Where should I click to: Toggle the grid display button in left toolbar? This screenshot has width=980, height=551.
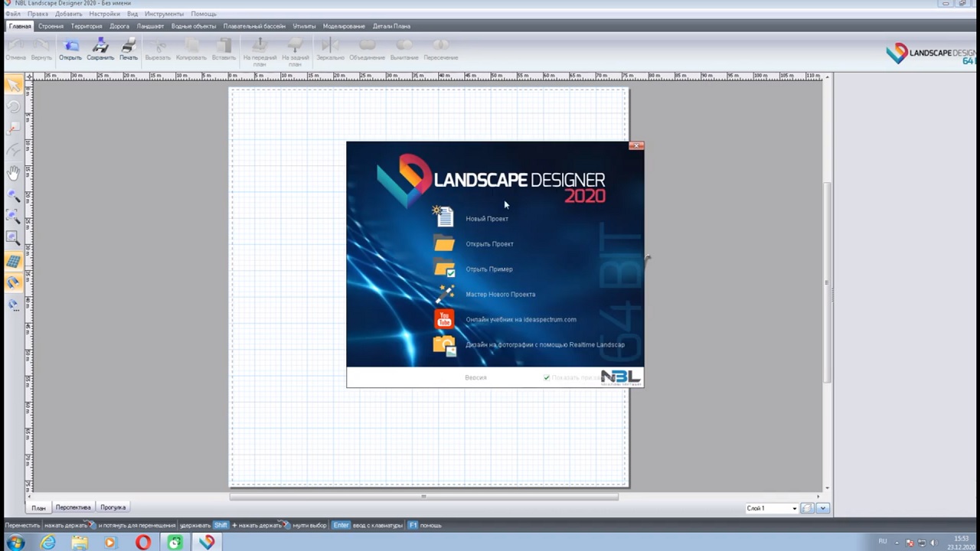point(13,262)
